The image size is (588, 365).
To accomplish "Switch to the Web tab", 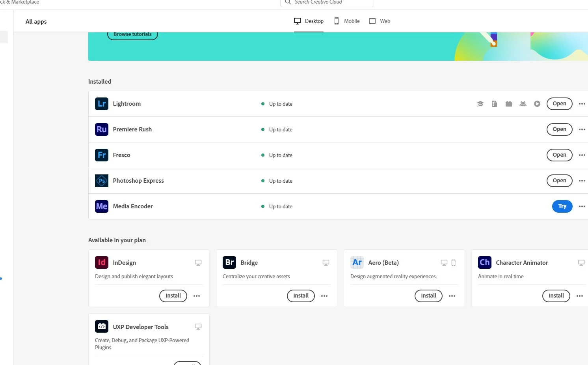I will (380, 21).
